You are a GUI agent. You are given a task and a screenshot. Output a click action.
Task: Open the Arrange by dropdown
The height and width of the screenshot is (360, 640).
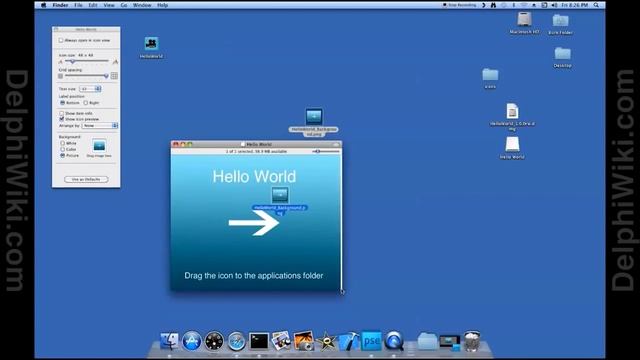pos(100,126)
